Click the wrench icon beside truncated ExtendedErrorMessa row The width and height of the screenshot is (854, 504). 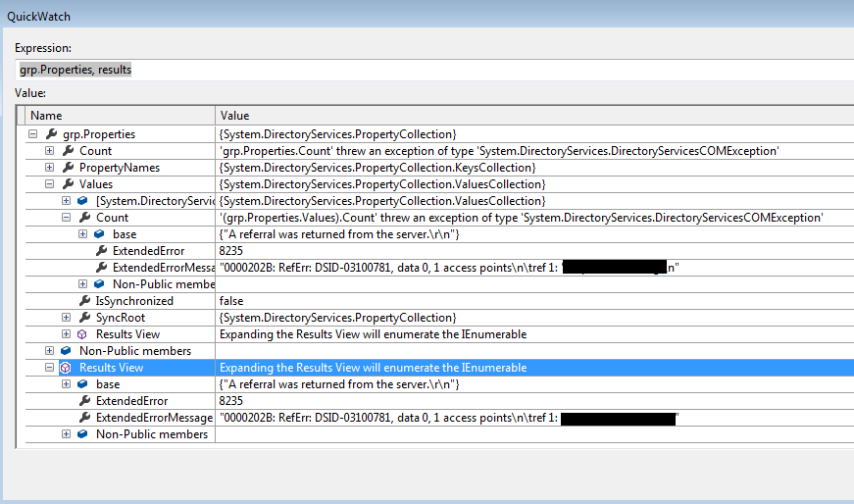pos(101,267)
